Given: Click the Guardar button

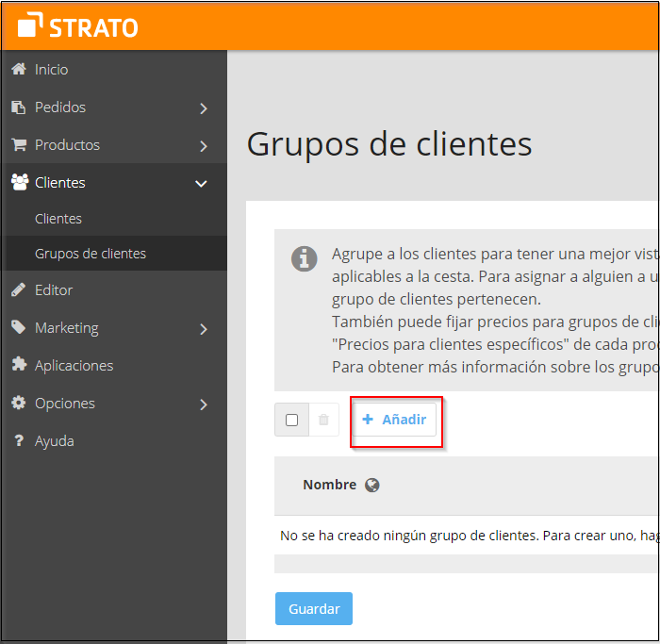Looking at the screenshot, I should [x=314, y=609].
